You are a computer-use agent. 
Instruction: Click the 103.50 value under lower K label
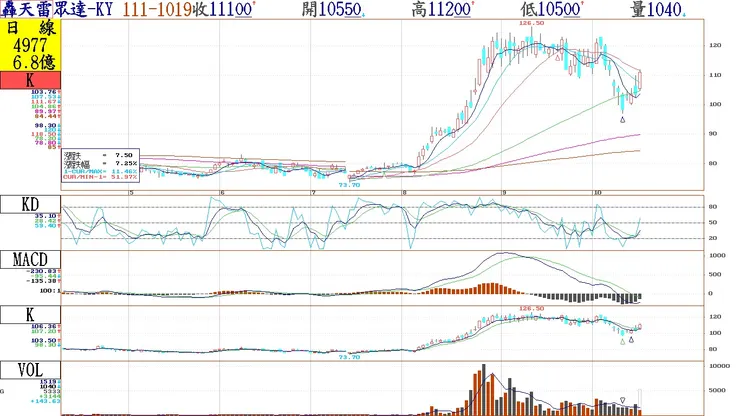(43, 340)
